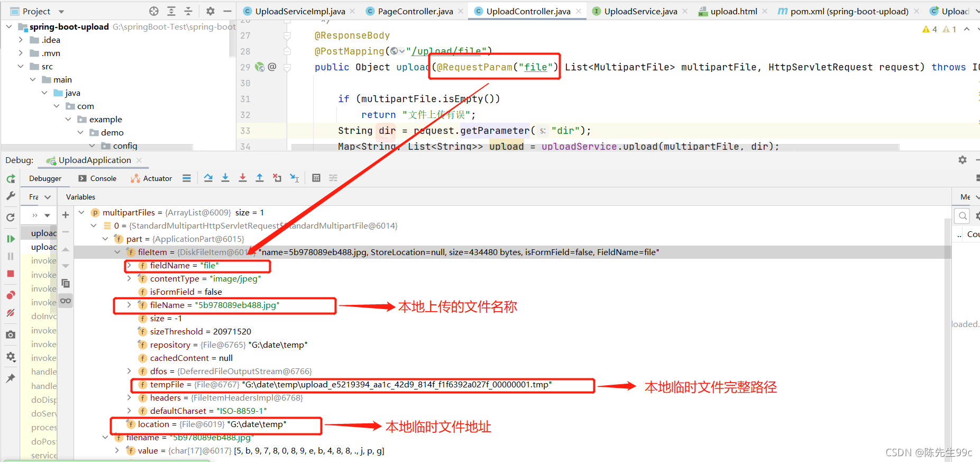Click the Drop Frame debugger icon
980x462 pixels.
pyautogui.click(x=277, y=178)
